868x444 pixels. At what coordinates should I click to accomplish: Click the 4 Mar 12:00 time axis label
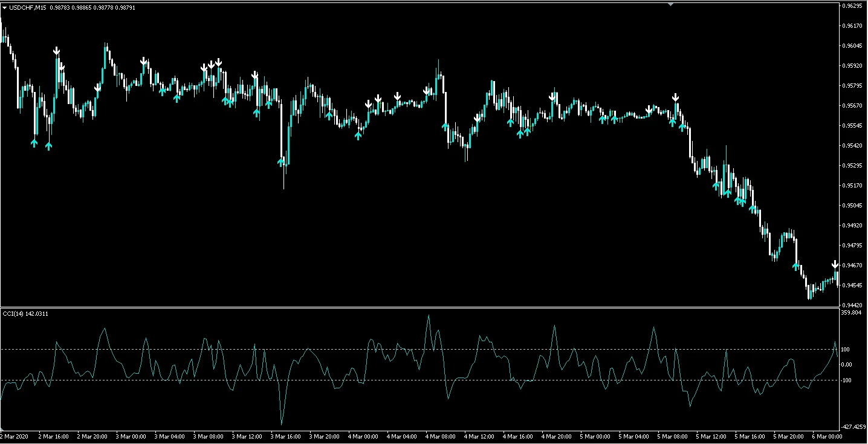click(x=479, y=436)
